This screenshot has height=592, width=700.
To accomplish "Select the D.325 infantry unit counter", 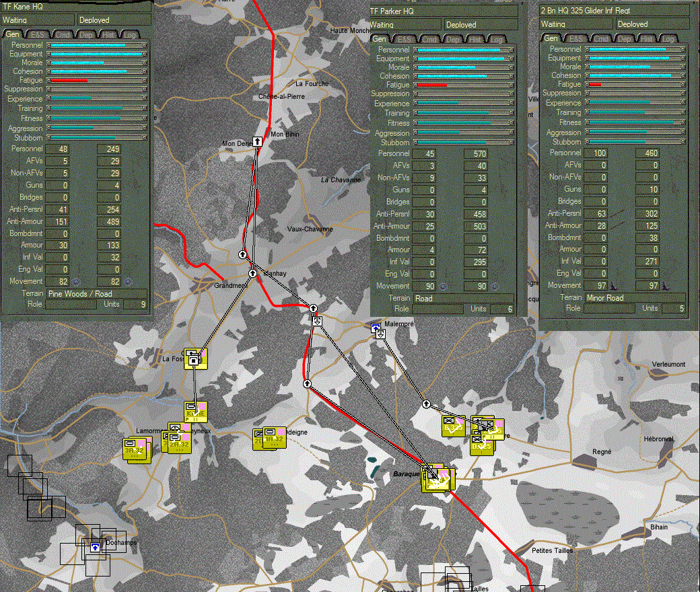I will pos(482,444).
